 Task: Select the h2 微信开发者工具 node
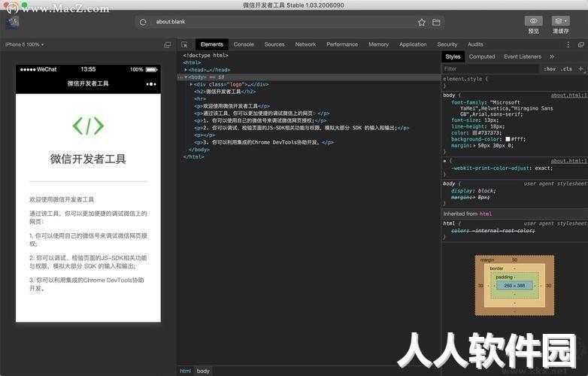pos(225,92)
